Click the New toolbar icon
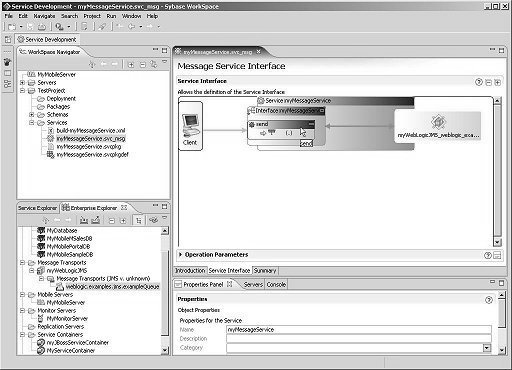Viewport: 512px width, 370px height. click(x=12, y=27)
